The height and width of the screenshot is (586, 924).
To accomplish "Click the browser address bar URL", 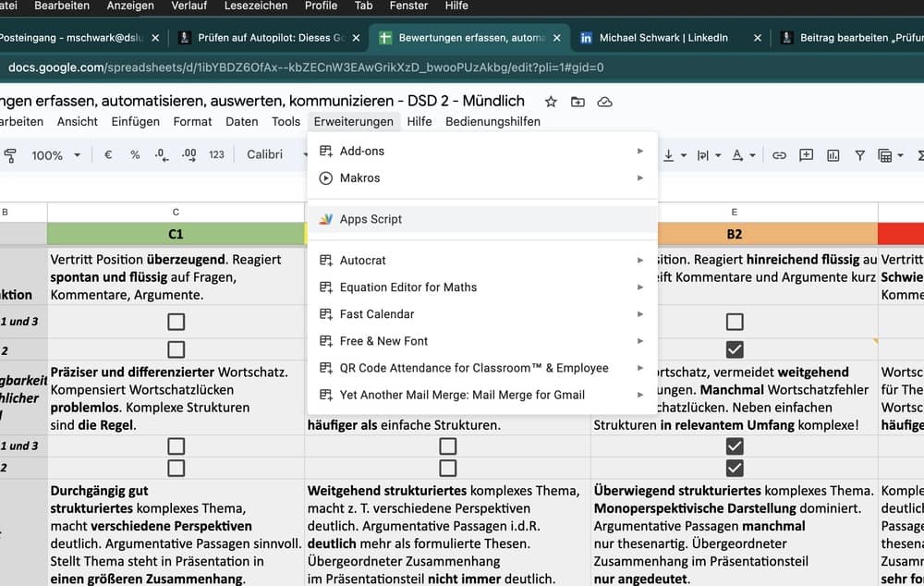I will [x=305, y=67].
